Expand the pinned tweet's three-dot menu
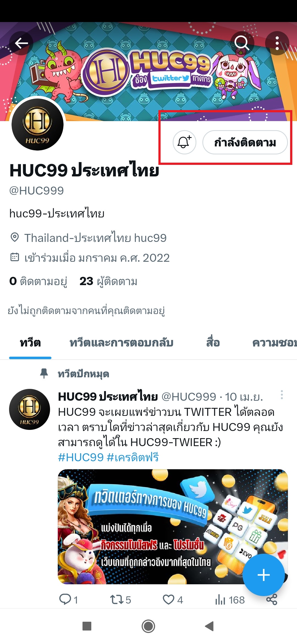The height and width of the screenshot is (644, 297). [282, 395]
